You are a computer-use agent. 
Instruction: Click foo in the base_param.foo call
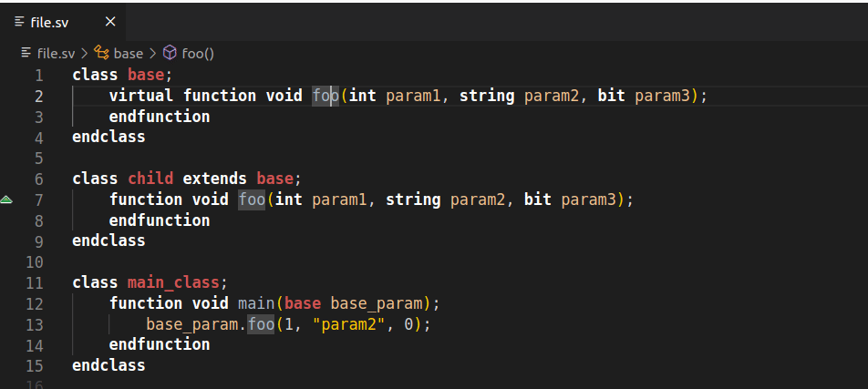pos(261,324)
